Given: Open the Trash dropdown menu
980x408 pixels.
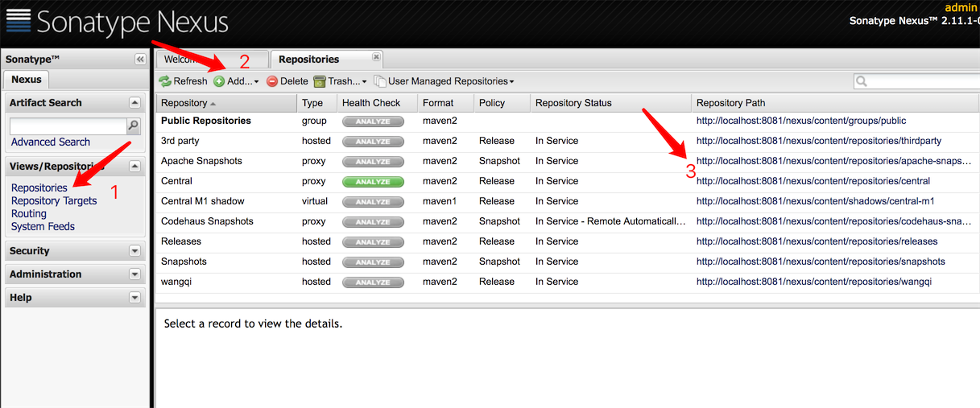Looking at the screenshot, I should pyautogui.click(x=340, y=81).
